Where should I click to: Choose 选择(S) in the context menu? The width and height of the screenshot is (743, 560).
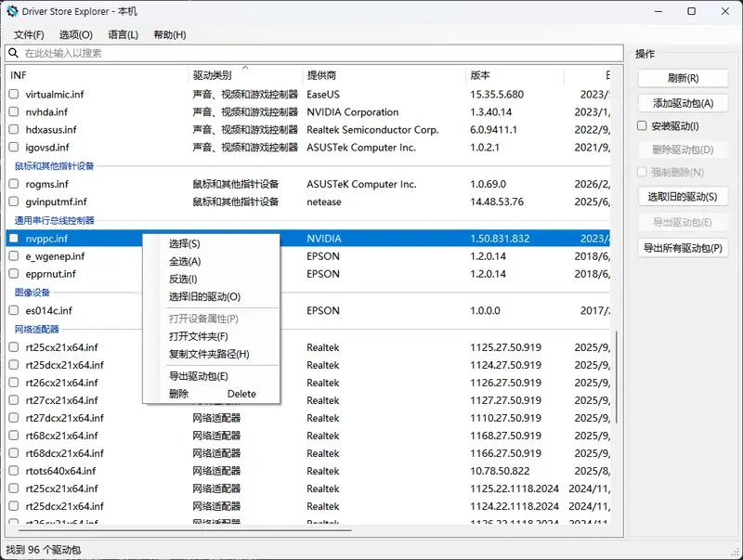point(212,243)
